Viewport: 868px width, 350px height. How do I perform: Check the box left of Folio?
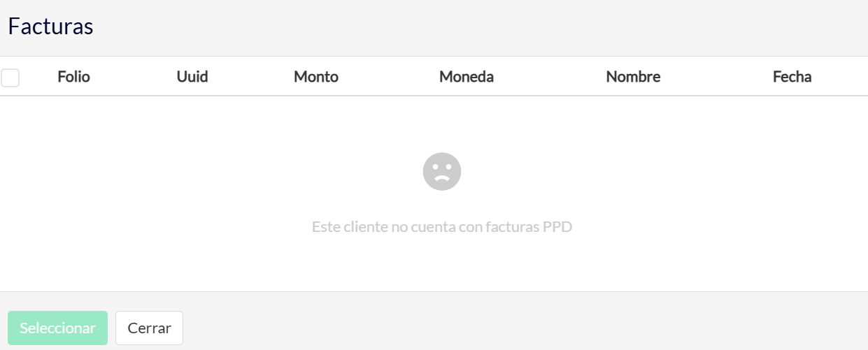click(10, 78)
